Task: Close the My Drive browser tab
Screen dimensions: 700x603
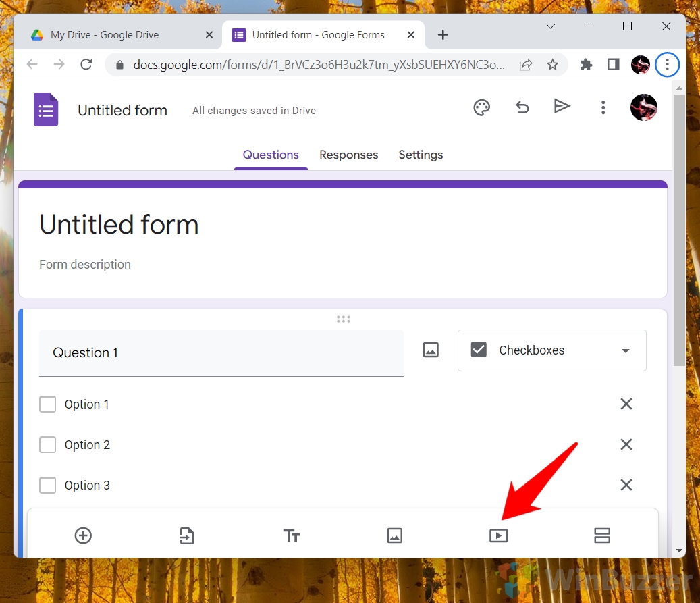Action: 209,35
